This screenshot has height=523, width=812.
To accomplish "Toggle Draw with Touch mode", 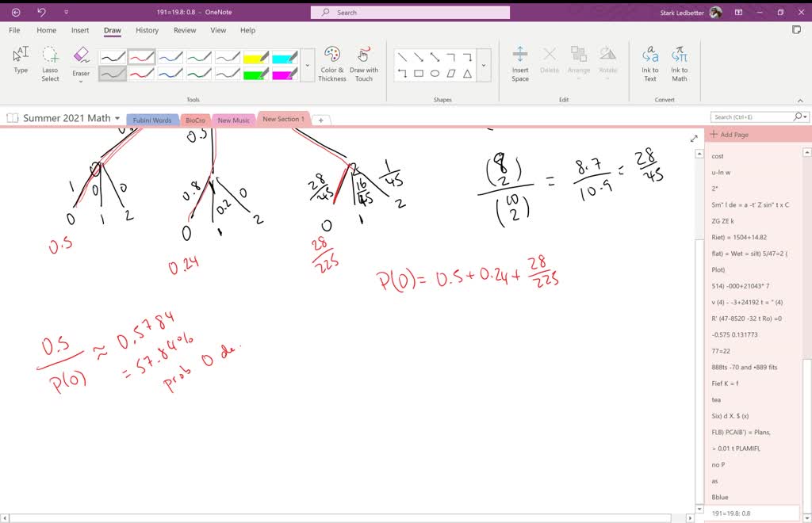I will pos(364,63).
